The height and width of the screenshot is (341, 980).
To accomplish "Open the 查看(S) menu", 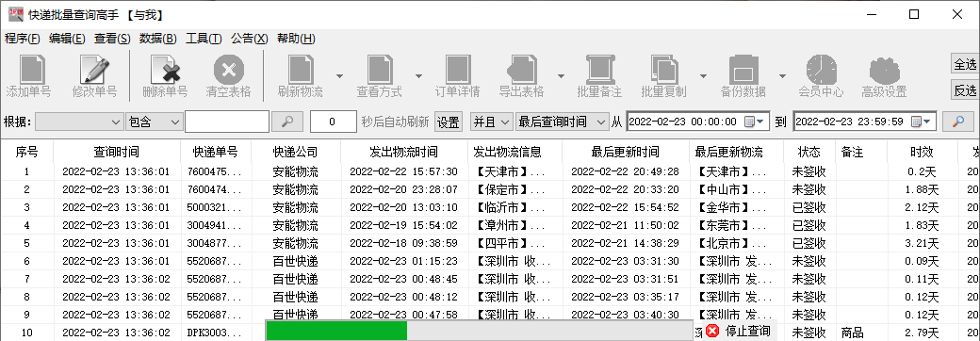I will tap(112, 38).
